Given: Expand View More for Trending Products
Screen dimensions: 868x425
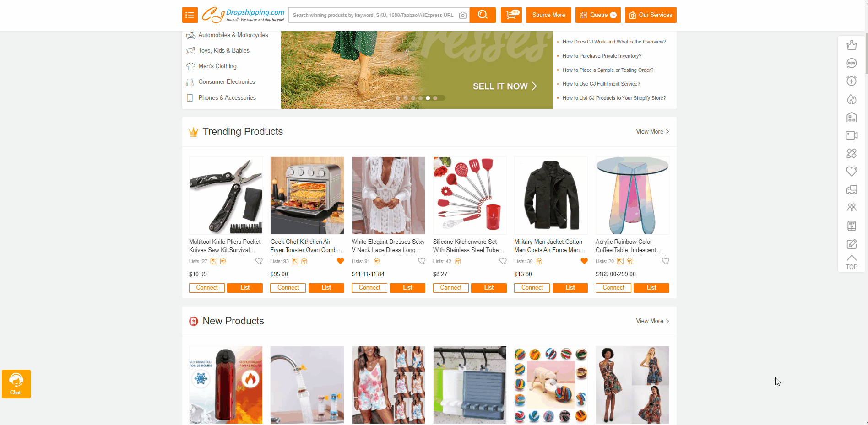Looking at the screenshot, I should 652,132.
